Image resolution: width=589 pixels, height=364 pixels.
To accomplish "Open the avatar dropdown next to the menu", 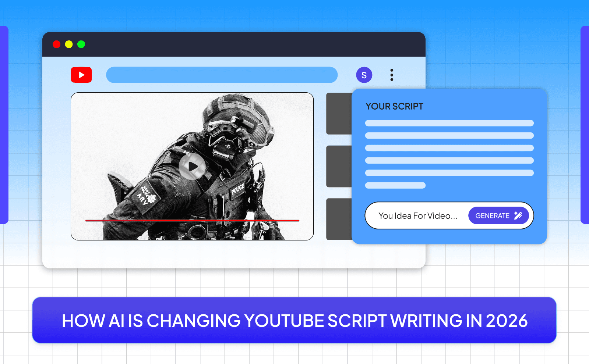I will click(x=364, y=75).
